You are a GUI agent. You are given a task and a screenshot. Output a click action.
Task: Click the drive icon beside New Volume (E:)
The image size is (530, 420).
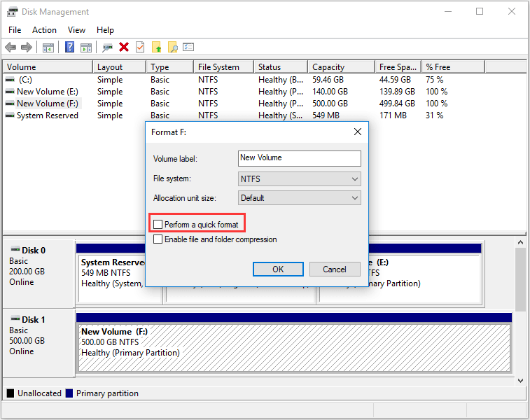[x=10, y=92]
